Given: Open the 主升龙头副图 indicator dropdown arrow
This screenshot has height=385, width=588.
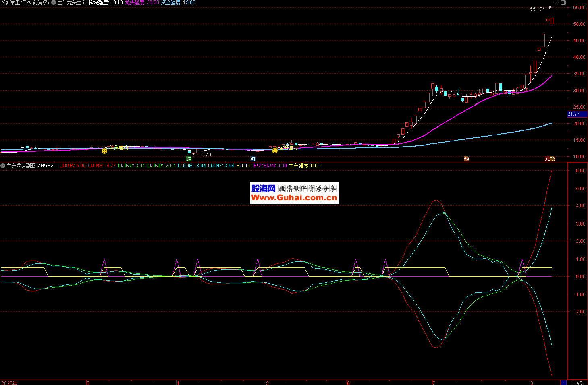Looking at the screenshot, I should (x=3, y=166).
